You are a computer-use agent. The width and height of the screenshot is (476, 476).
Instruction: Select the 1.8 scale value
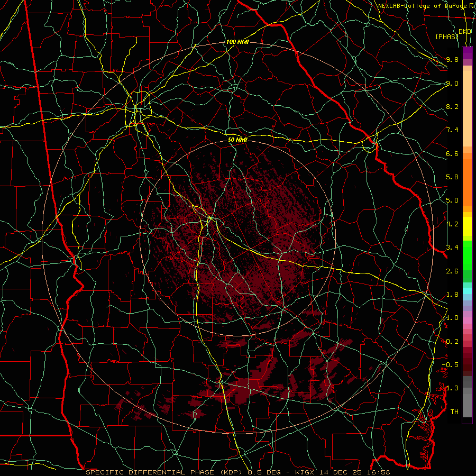452,295
